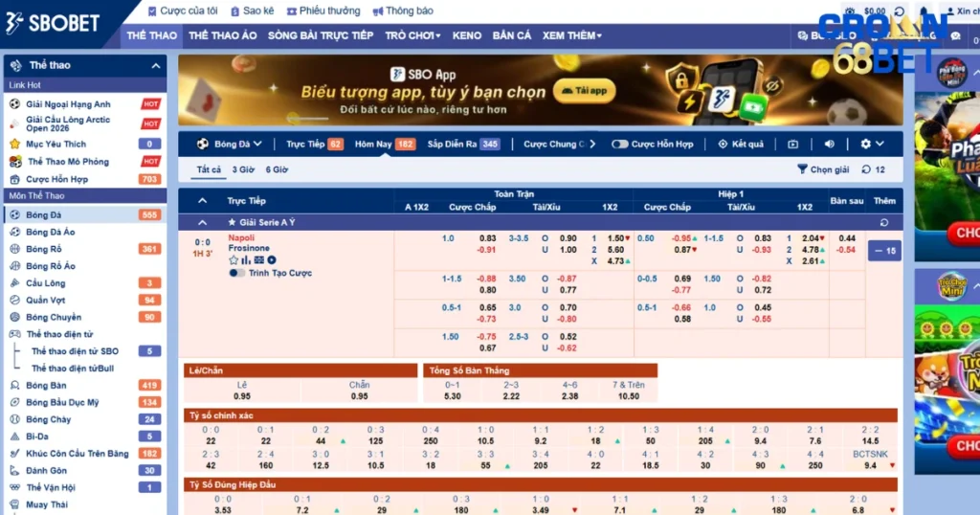Viewport: 980px width, 515px height.
Task: Click the Chọn giải filter funnel icon
Action: 803,168
